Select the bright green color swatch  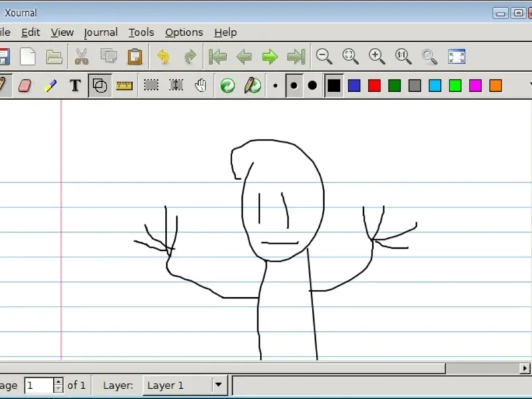tap(455, 86)
